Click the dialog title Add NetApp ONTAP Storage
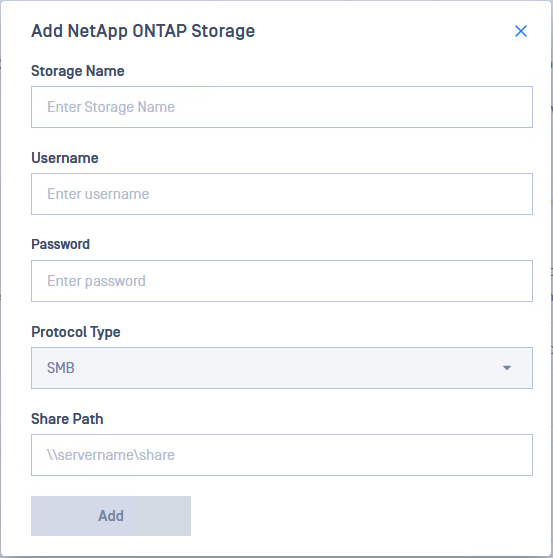 (143, 31)
